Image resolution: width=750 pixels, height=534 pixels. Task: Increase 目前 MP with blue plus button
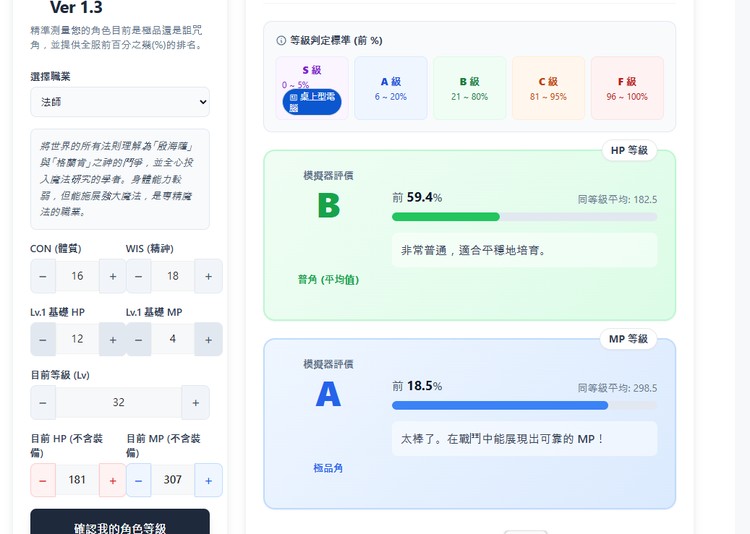[209, 480]
